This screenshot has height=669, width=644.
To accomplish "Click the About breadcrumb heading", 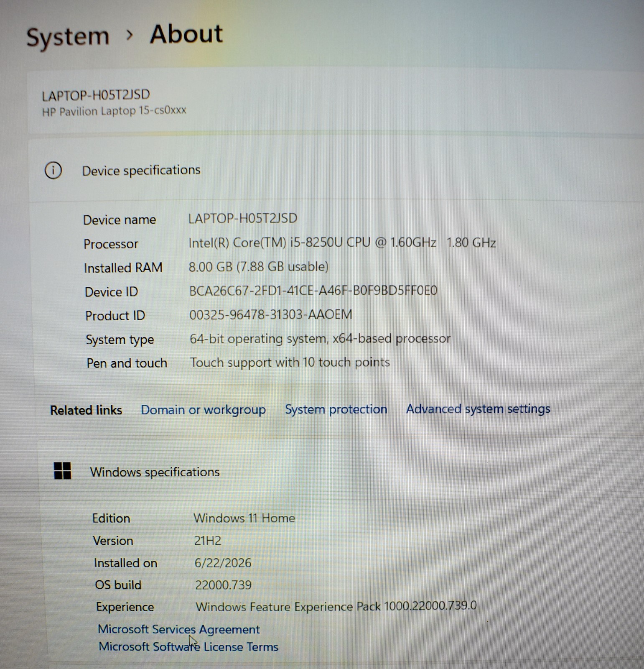I will coord(186,34).
